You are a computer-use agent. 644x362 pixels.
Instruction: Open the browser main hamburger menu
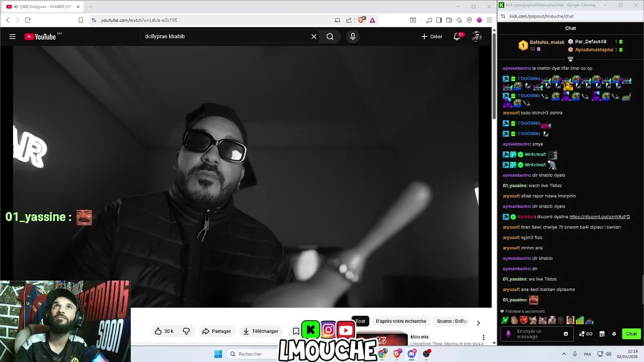pos(489,20)
